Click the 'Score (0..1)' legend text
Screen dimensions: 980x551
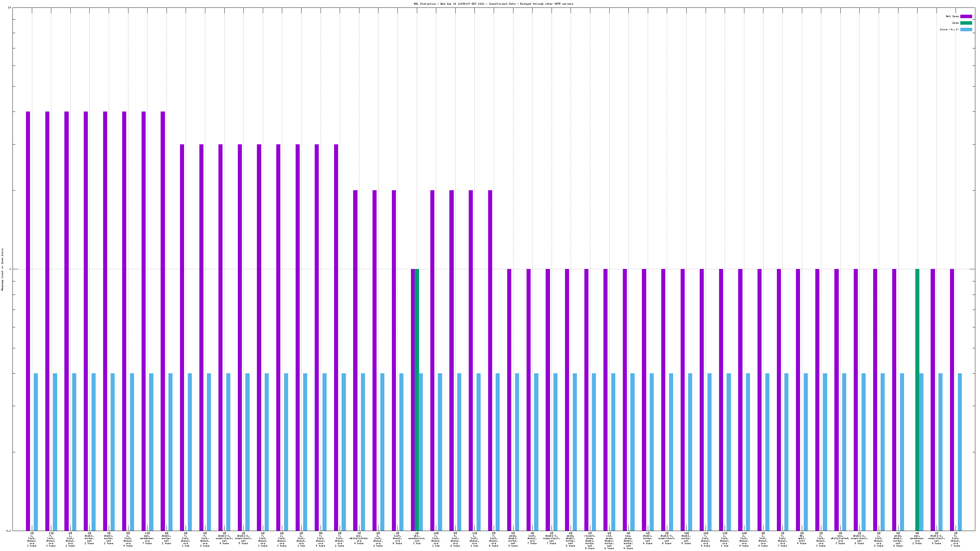click(949, 29)
